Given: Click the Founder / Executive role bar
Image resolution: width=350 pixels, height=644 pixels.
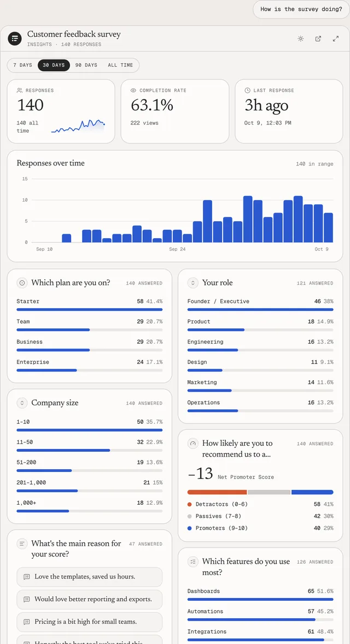Looking at the screenshot, I should pyautogui.click(x=260, y=309).
